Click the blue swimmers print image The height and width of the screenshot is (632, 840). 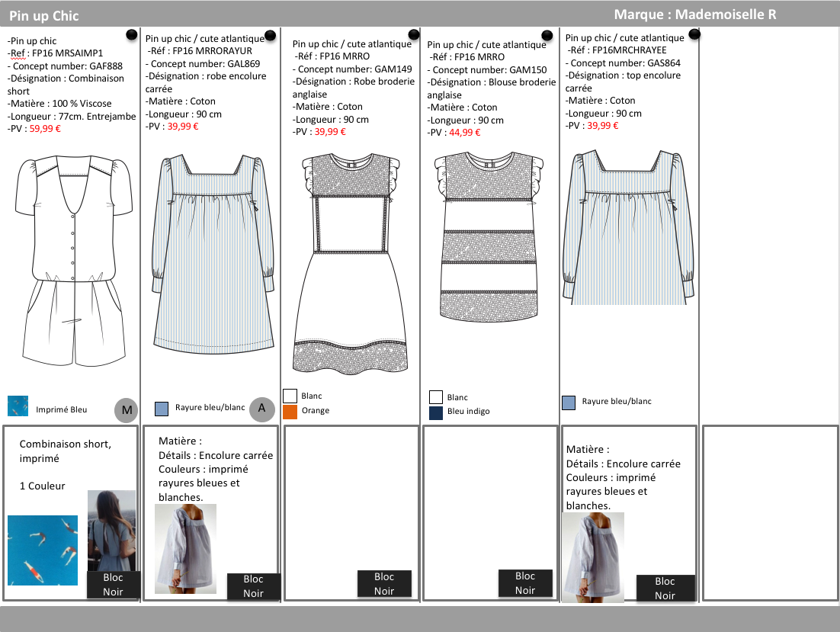click(x=43, y=550)
